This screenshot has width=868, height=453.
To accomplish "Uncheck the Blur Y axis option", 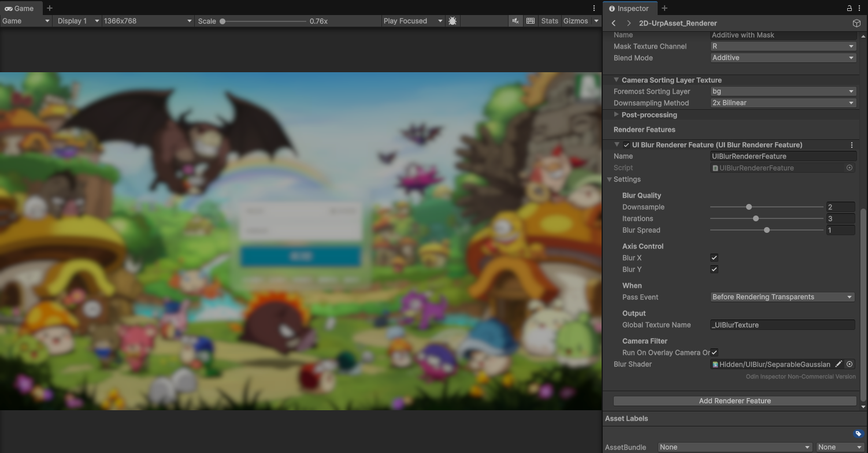I will (x=714, y=269).
